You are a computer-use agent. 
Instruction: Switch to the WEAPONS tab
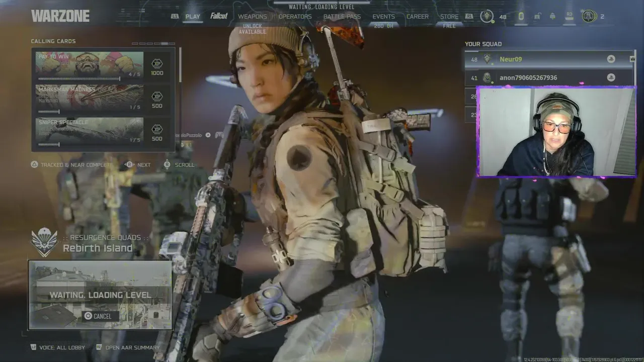[x=253, y=17]
